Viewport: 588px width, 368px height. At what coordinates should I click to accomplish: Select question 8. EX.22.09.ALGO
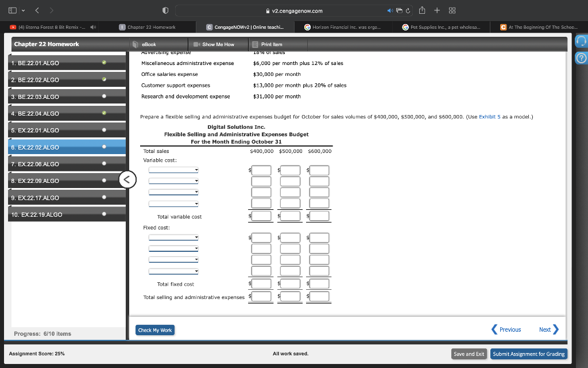(67, 181)
